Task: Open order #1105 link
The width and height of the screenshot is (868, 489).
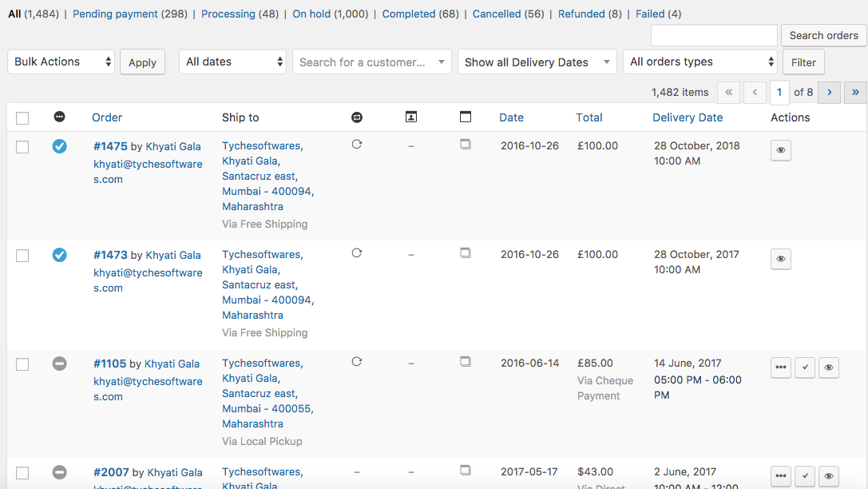Action: tap(109, 364)
